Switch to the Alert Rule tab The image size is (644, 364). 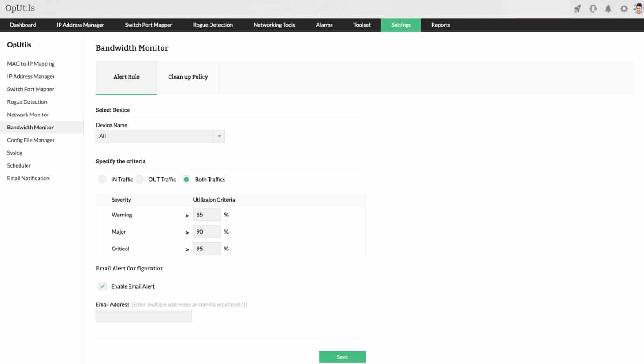coord(127,77)
